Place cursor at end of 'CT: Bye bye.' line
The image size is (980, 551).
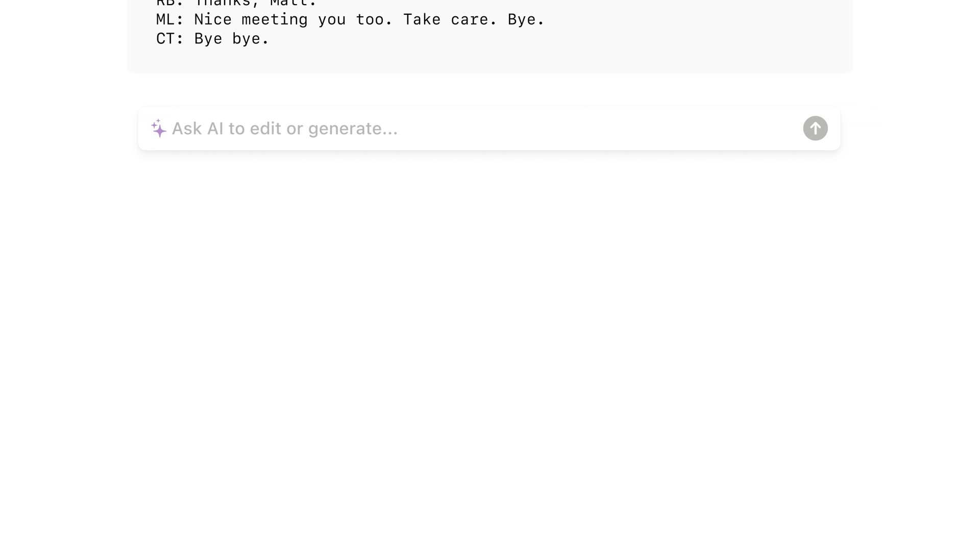pyautogui.click(x=269, y=39)
